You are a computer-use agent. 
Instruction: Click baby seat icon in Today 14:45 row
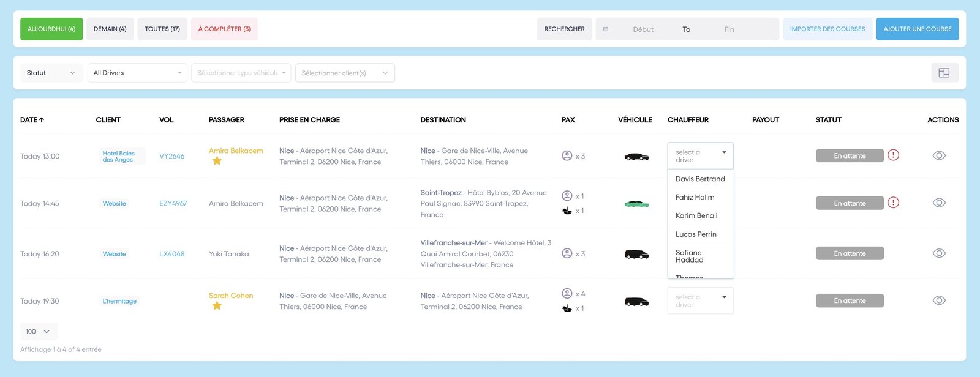[567, 211]
